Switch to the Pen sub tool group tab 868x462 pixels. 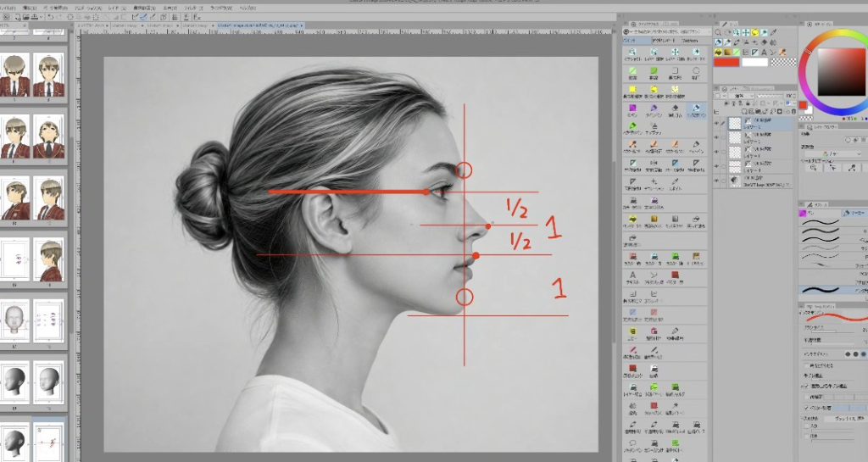820,213
